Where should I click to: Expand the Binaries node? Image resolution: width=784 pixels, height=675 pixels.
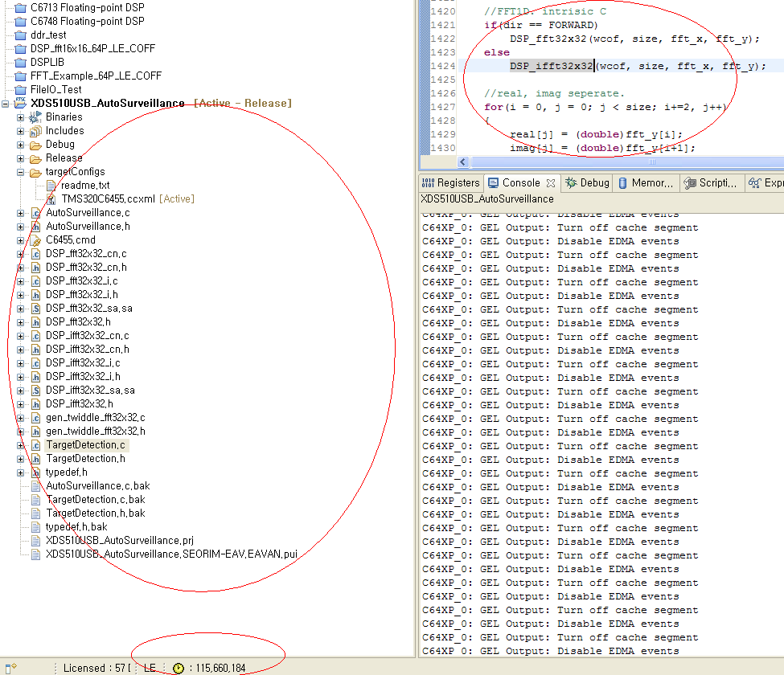(20, 117)
